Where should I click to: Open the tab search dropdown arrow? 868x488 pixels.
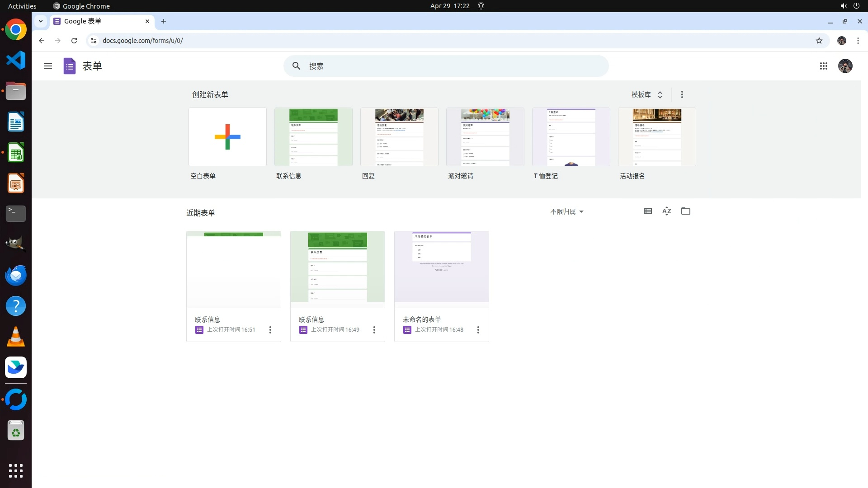coord(41,21)
